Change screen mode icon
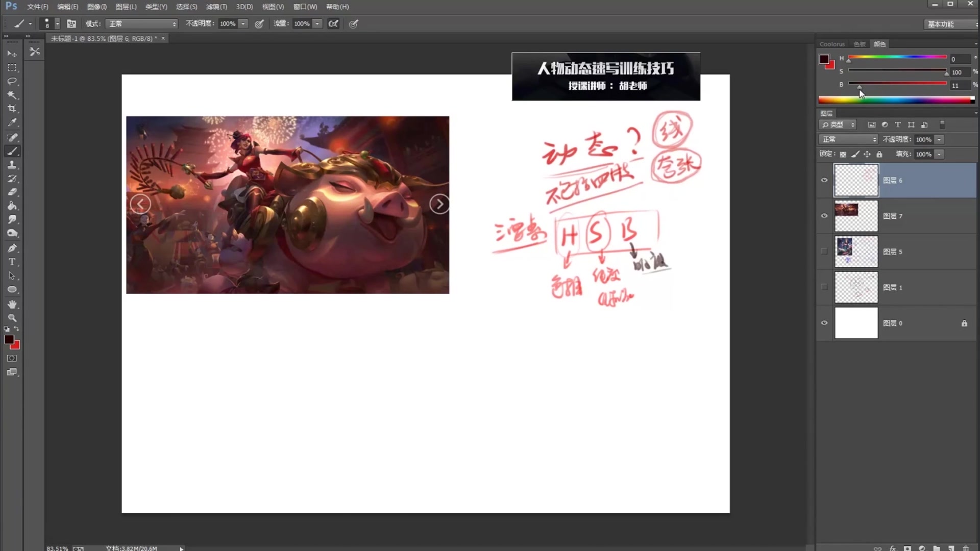This screenshot has width=980, height=551. click(x=12, y=372)
